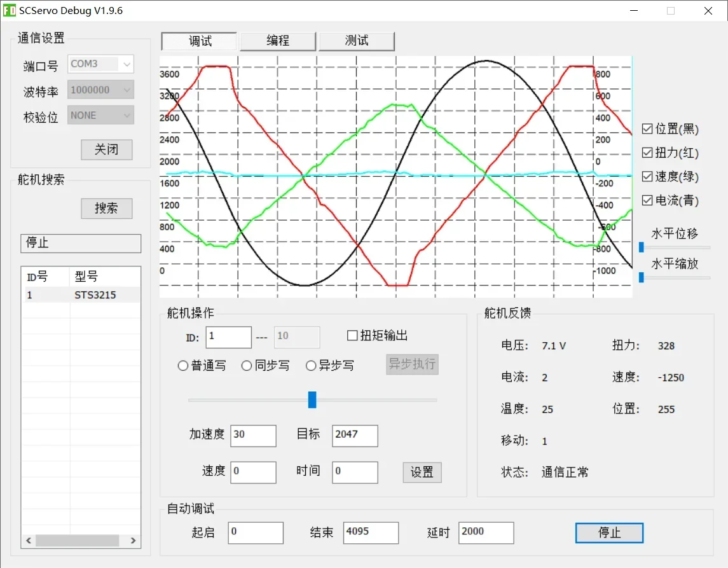728x568 pixels.
Task: Click the list scrollbar left arrow
Action: tap(29, 540)
